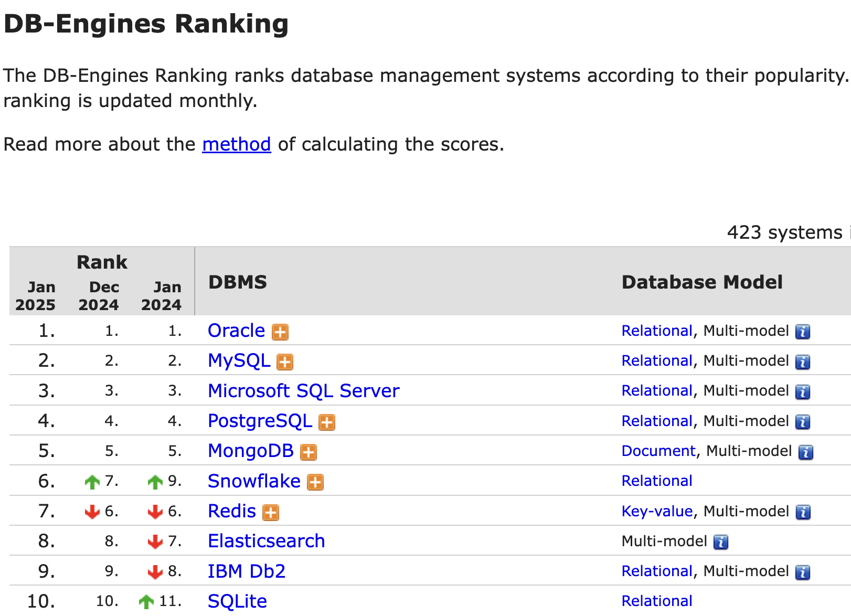The width and height of the screenshot is (851, 616).
Task: Click the Rank column header
Action: point(102,262)
